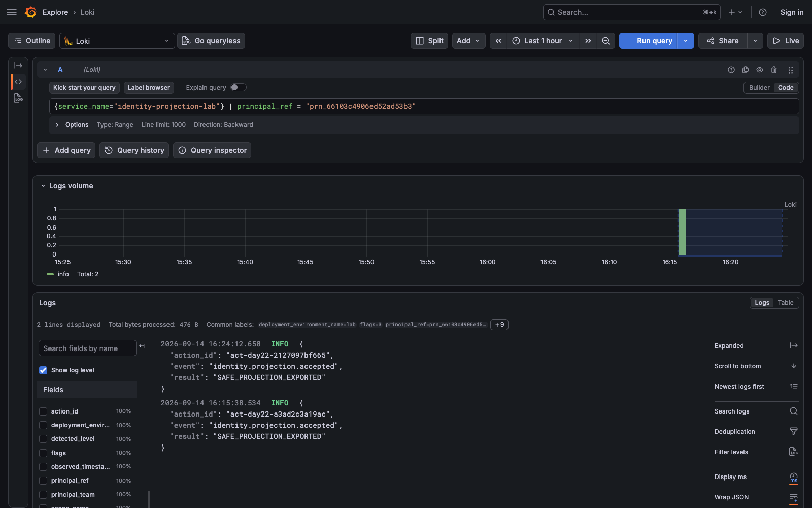
Task: Check the principal_ref field checkbox
Action: 43,481
